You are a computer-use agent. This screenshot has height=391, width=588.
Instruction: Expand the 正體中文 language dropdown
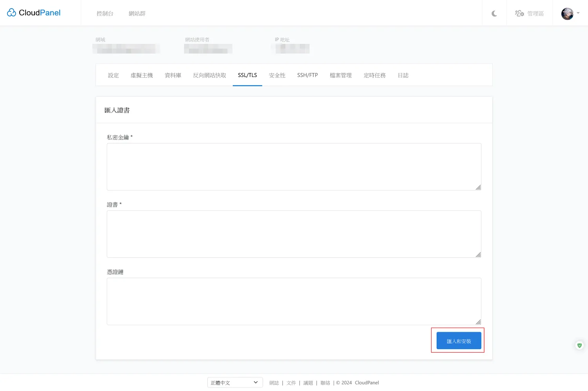tap(234, 383)
